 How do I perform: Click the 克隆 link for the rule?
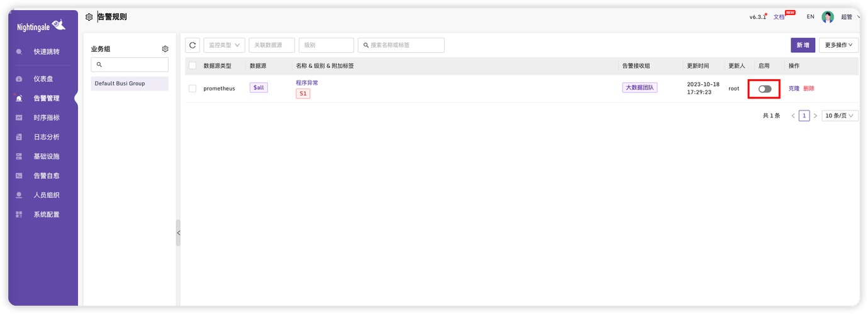[x=794, y=89]
